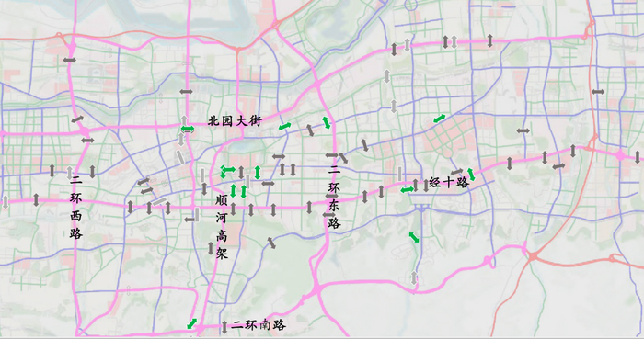Click grey horizontal arrow between 环 and 东 characters
644x339 pixels.
331,196
